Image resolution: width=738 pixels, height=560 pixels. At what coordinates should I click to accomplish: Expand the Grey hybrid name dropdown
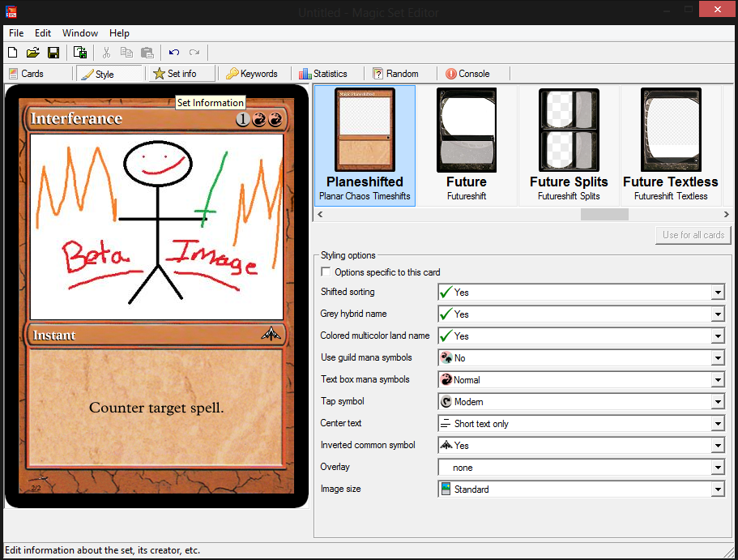718,314
